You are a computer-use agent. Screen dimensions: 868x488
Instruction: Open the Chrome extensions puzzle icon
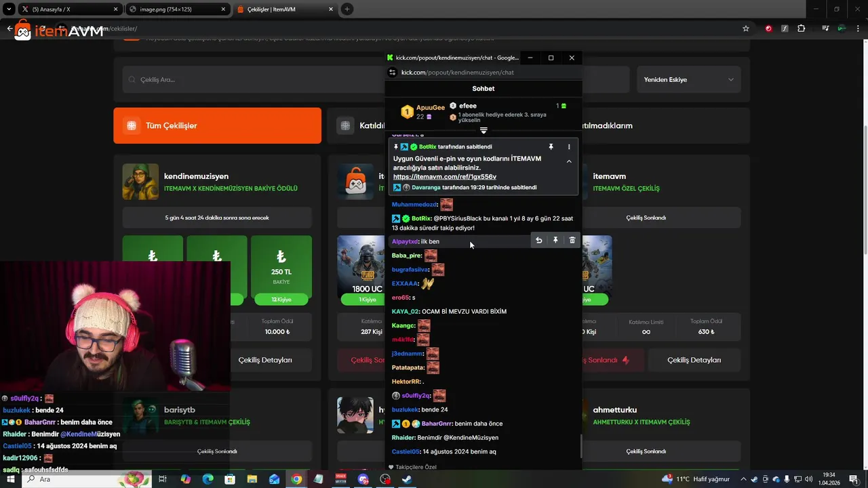pyautogui.click(x=802, y=28)
